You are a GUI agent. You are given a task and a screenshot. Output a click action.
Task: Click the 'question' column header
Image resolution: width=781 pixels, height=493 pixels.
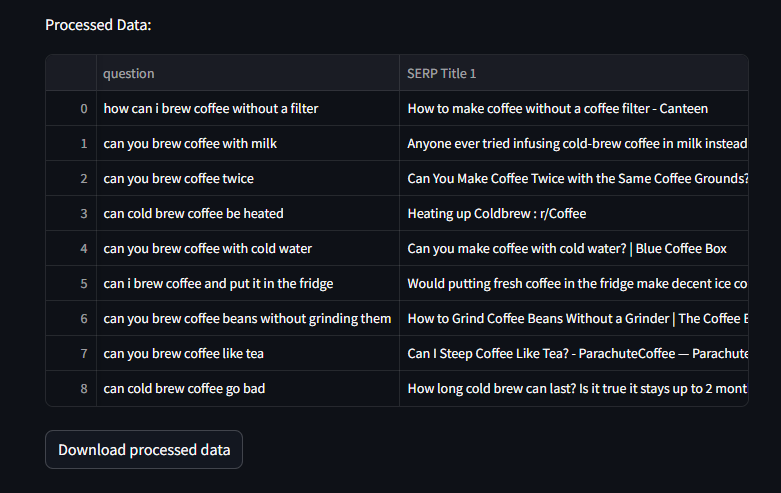click(x=129, y=73)
